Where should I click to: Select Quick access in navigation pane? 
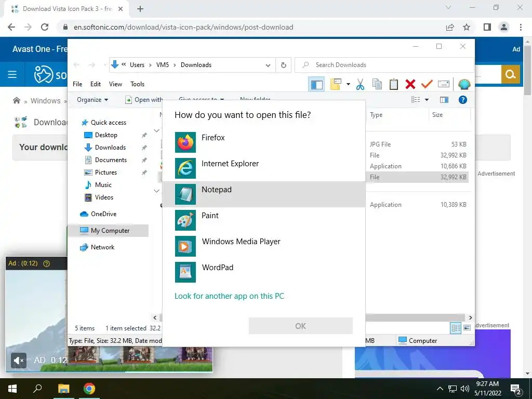pos(108,123)
